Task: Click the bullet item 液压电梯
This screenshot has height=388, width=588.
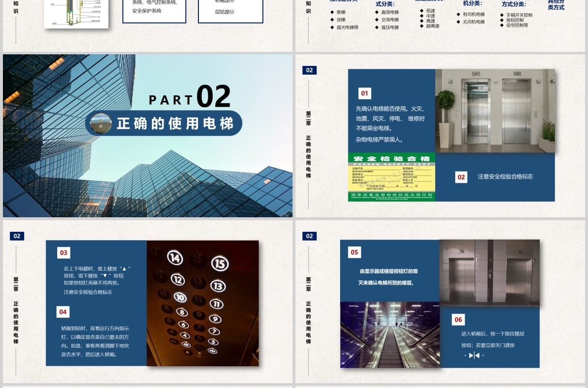Action: tap(390, 28)
